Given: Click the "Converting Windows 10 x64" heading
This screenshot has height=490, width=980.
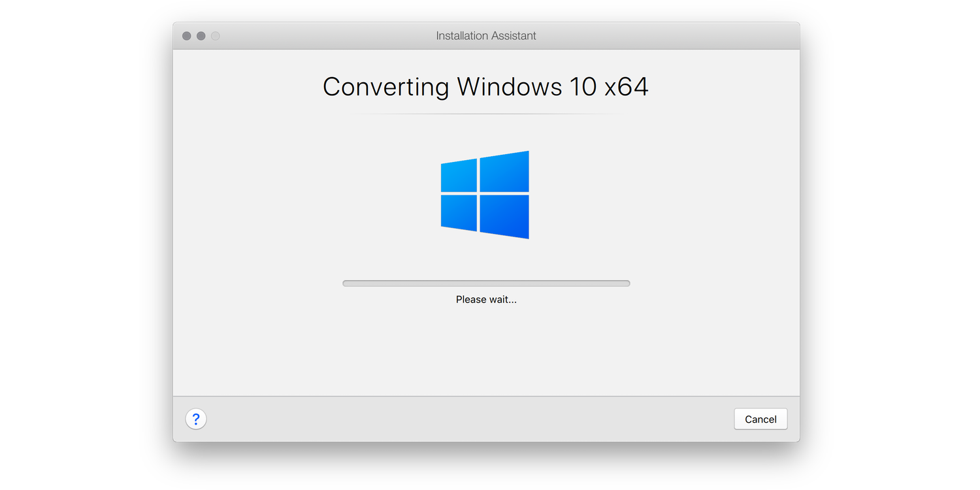Looking at the screenshot, I should 485,87.
